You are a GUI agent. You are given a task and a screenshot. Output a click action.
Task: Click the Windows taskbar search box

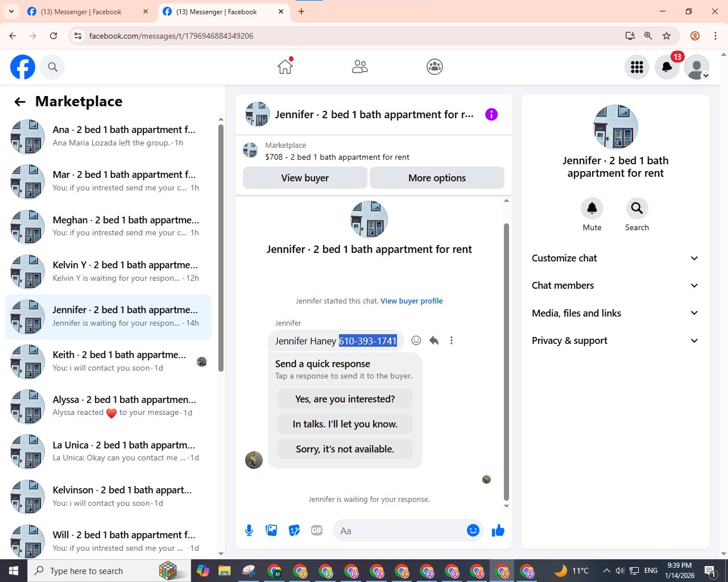coord(109,571)
